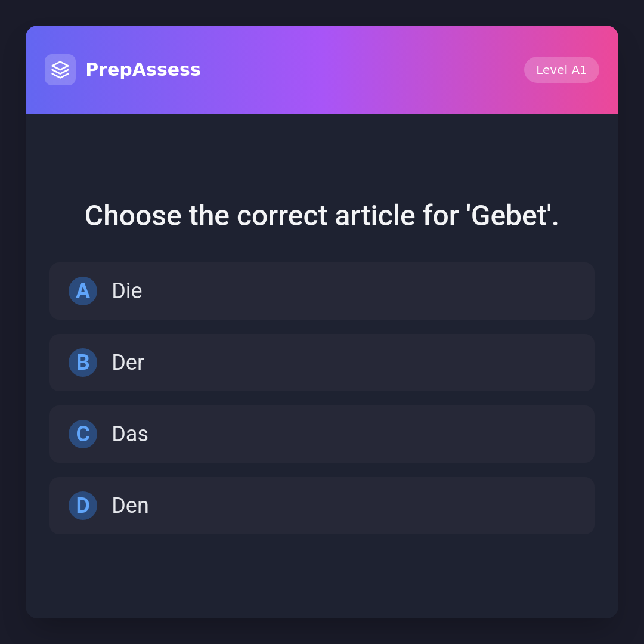The image size is (644, 644).
Task: Click the word 'Den' label text
Action: pos(130,506)
